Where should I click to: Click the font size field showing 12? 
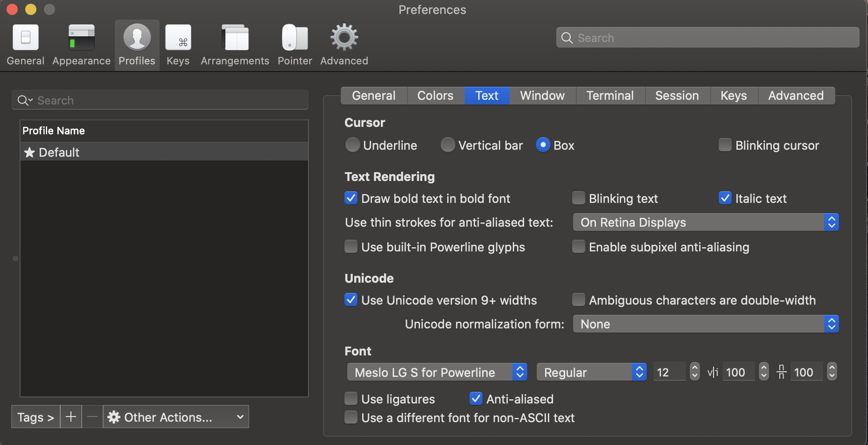(670, 372)
